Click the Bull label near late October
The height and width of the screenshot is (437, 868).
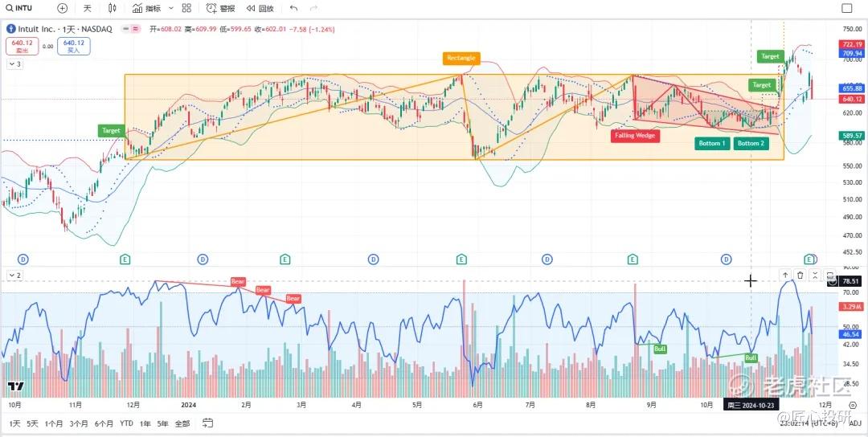[751, 358]
